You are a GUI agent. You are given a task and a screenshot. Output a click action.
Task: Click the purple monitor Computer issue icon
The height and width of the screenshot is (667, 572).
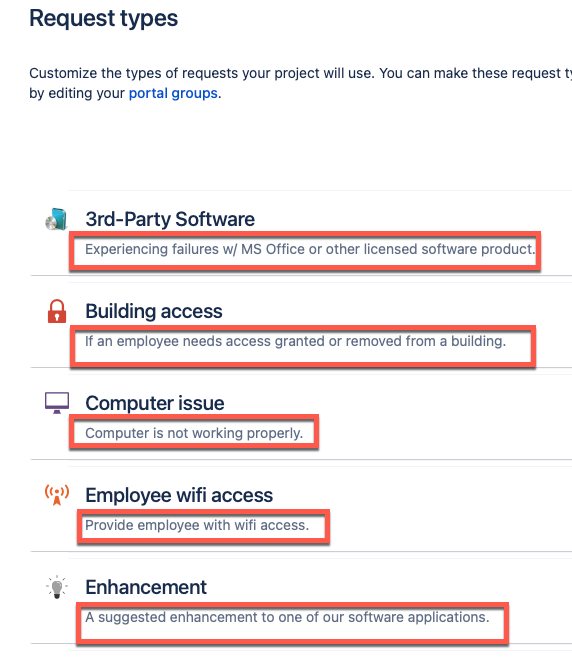tap(57, 403)
